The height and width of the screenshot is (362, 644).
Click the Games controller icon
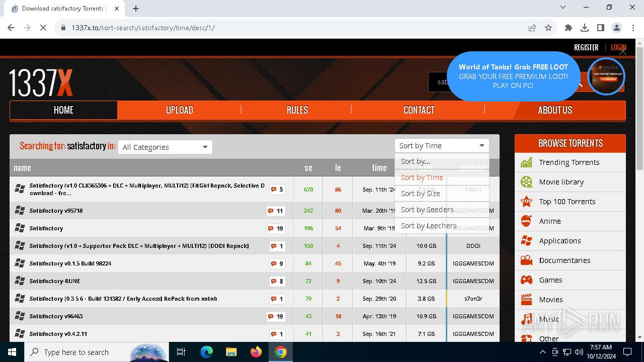526,280
